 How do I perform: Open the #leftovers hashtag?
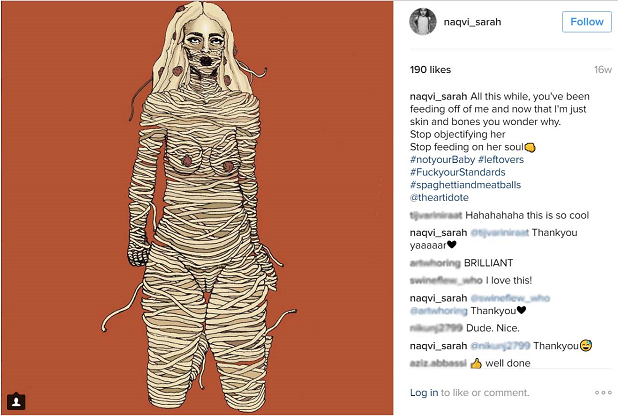coord(501,160)
